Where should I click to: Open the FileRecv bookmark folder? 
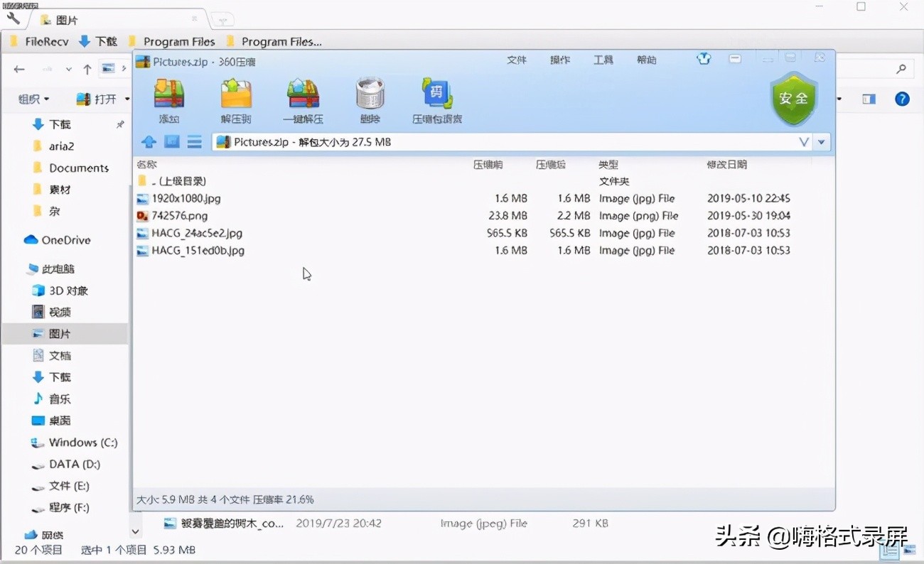point(39,41)
